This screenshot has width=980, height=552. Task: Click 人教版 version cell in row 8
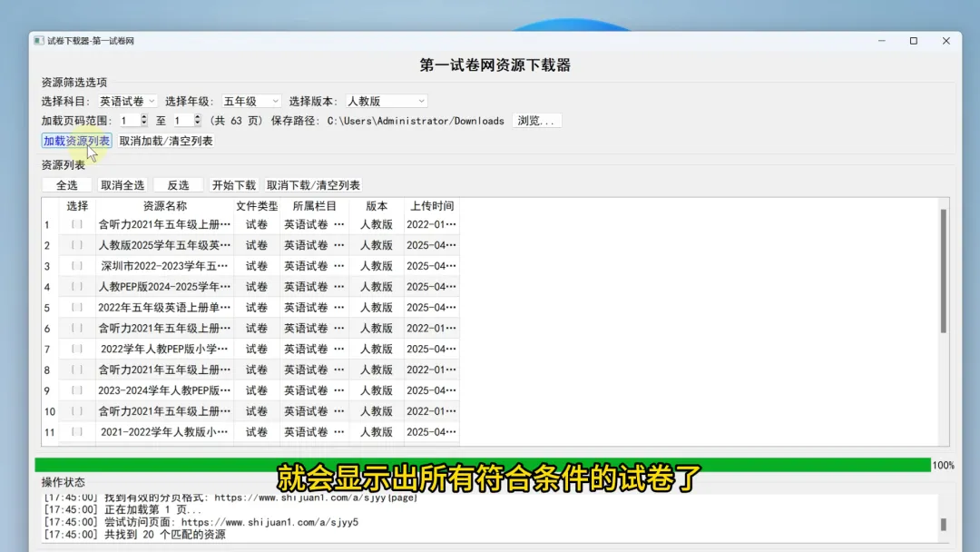point(377,370)
